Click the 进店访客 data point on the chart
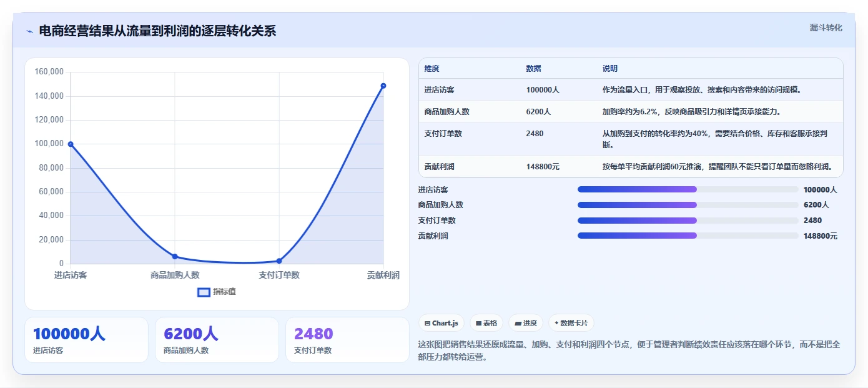Viewport: 868px width, 388px height. tap(71, 144)
